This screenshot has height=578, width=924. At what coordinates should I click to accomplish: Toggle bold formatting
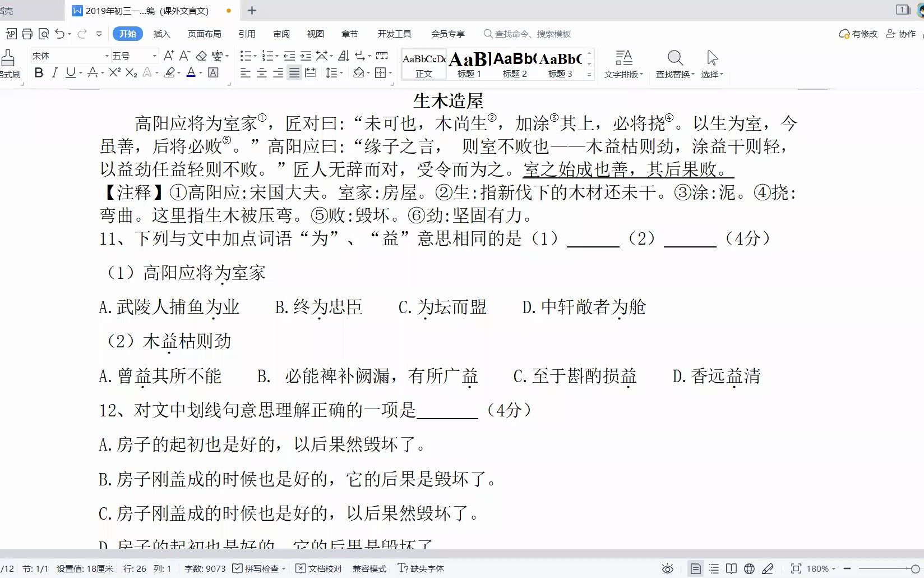click(x=39, y=72)
